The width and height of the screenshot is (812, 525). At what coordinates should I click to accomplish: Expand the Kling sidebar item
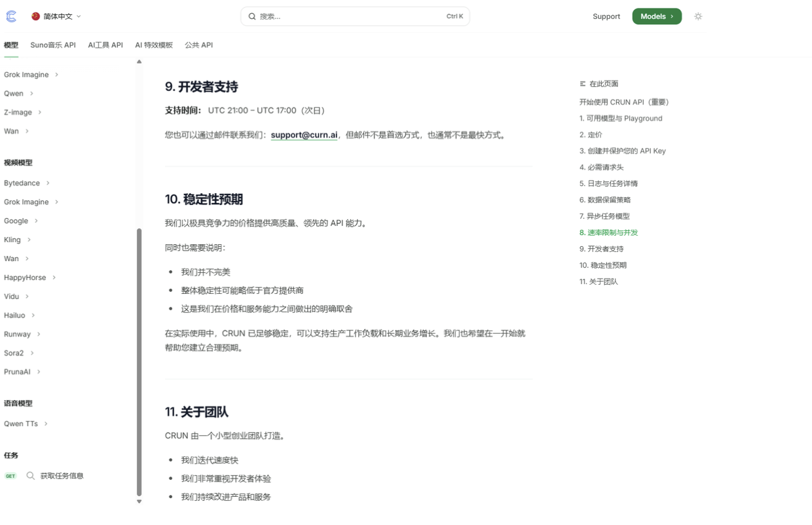tap(18, 240)
